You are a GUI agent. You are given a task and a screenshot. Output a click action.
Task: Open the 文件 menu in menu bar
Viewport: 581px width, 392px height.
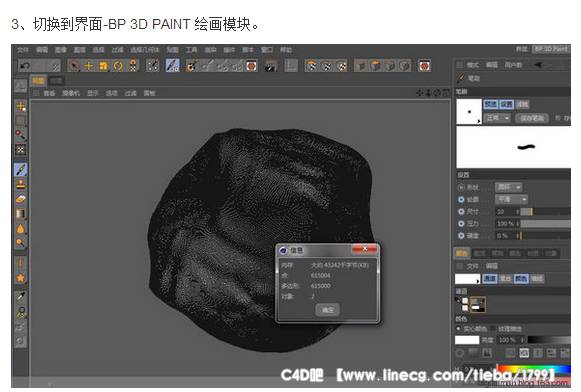coord(23,50)
